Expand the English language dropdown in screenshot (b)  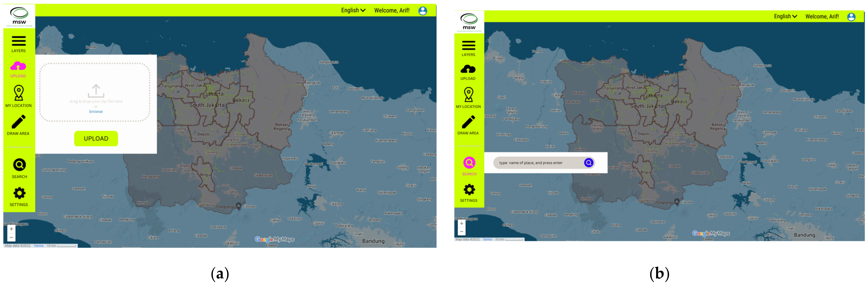click(x=785, y=16)
